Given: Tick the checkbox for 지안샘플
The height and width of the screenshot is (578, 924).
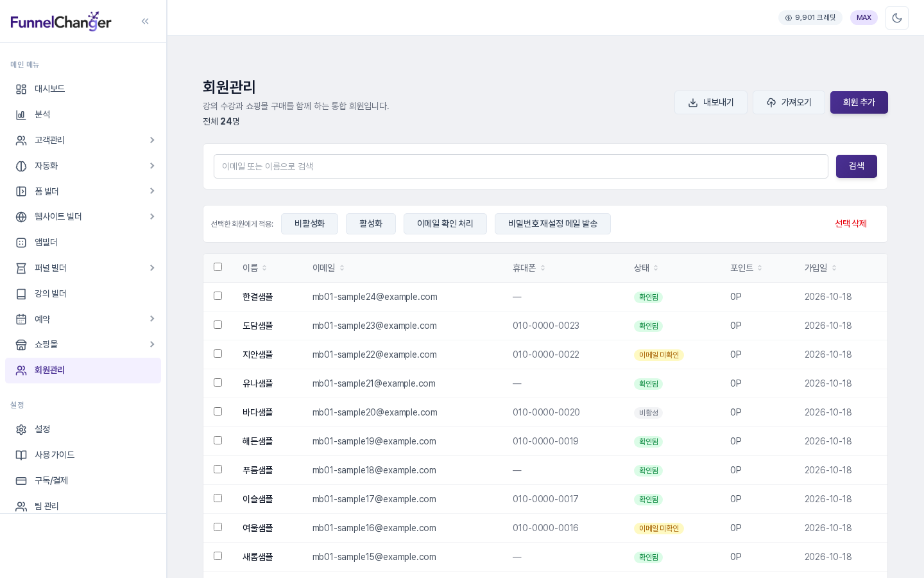Looking at the screenshot, I should point(218,354).
